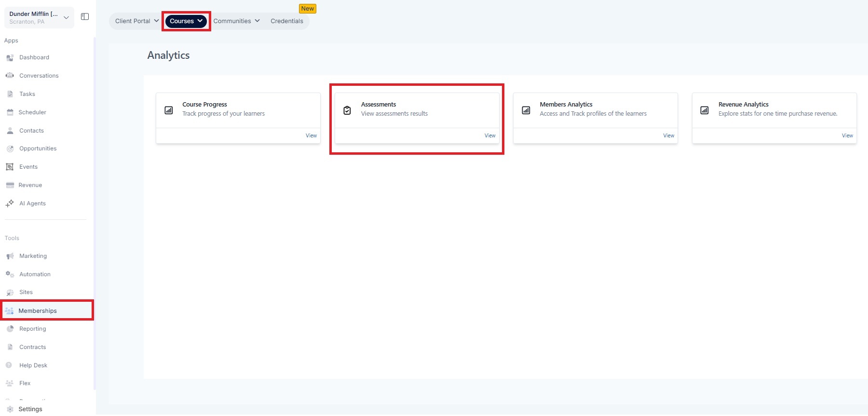This screenshot has height=416, width=868.
Task: Open the Courses dropdown menu
Action: click(x=186, y=21)
